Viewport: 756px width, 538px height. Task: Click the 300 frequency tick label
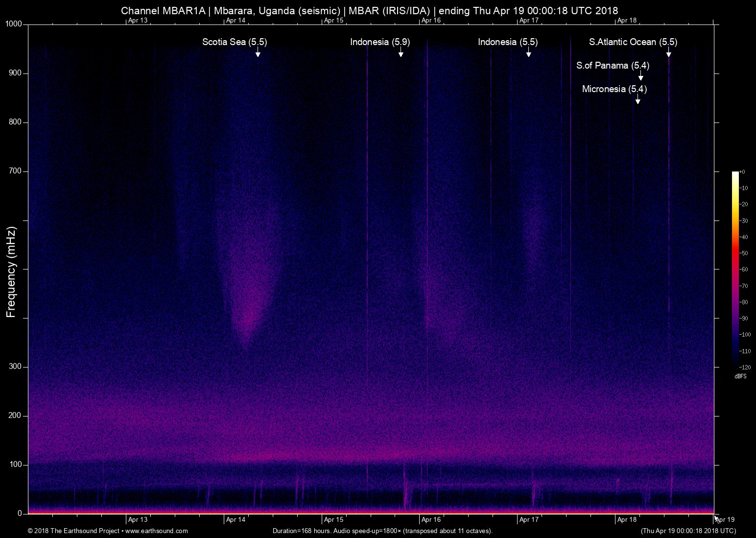click(x=16, y=367)
